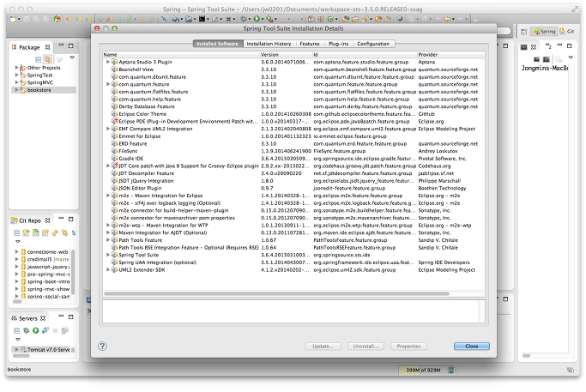
Task: Switch to the Spring perspective button
Action: [x=544, y=32]
